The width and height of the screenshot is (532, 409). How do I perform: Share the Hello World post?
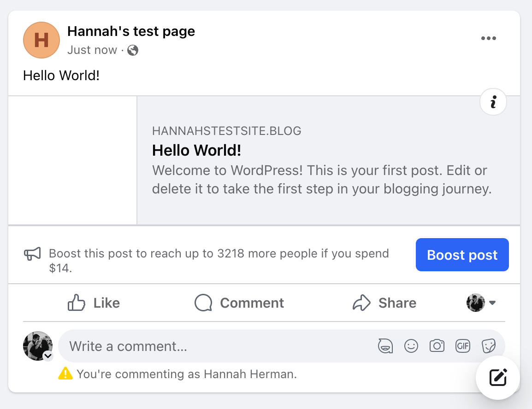[x=384, y=303]
